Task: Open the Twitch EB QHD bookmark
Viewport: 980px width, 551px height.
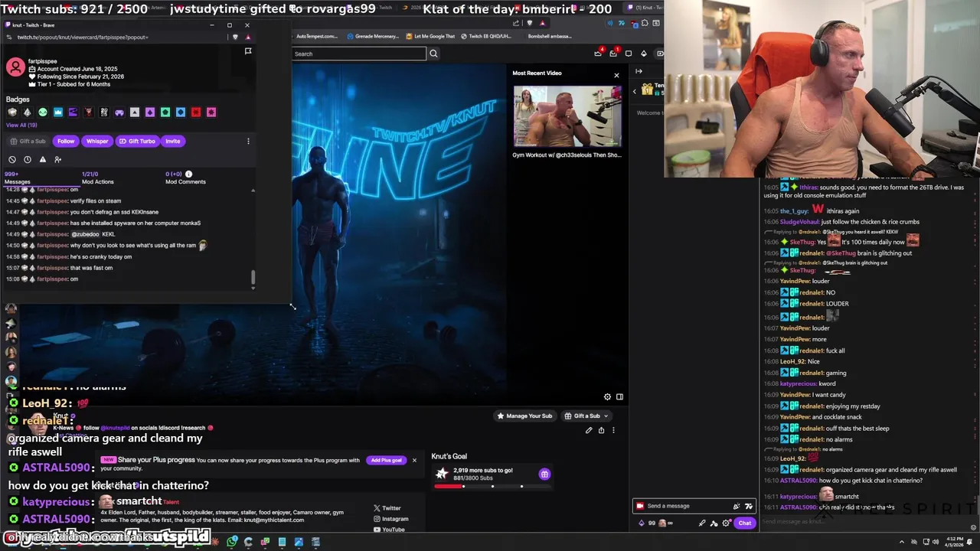Action: (486, 36)
